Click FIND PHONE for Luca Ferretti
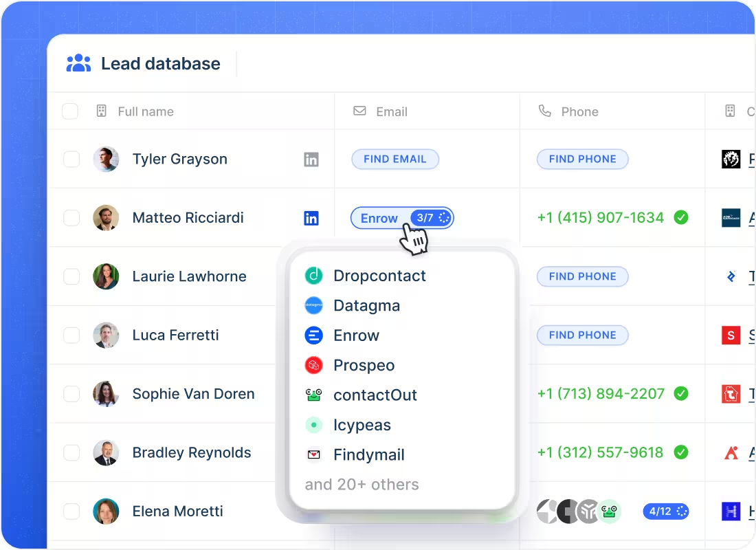Image resolution: width=756 pixels, height=550 pixels. tap(582, 335)
